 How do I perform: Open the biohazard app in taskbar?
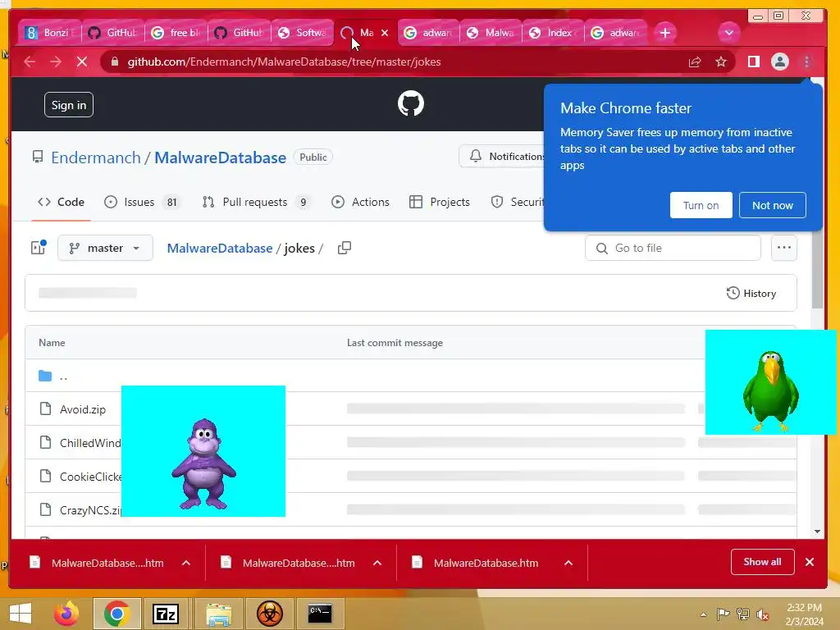(269, 614)
